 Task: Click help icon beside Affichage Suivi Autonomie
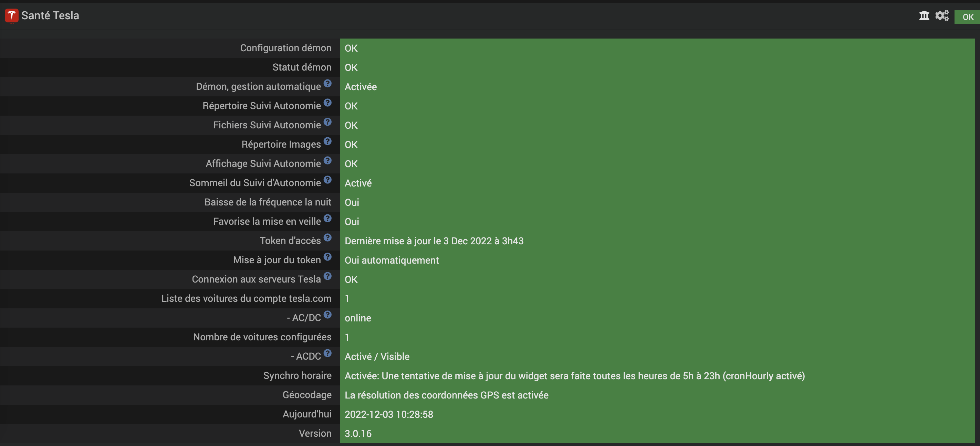tap(327, 160)
